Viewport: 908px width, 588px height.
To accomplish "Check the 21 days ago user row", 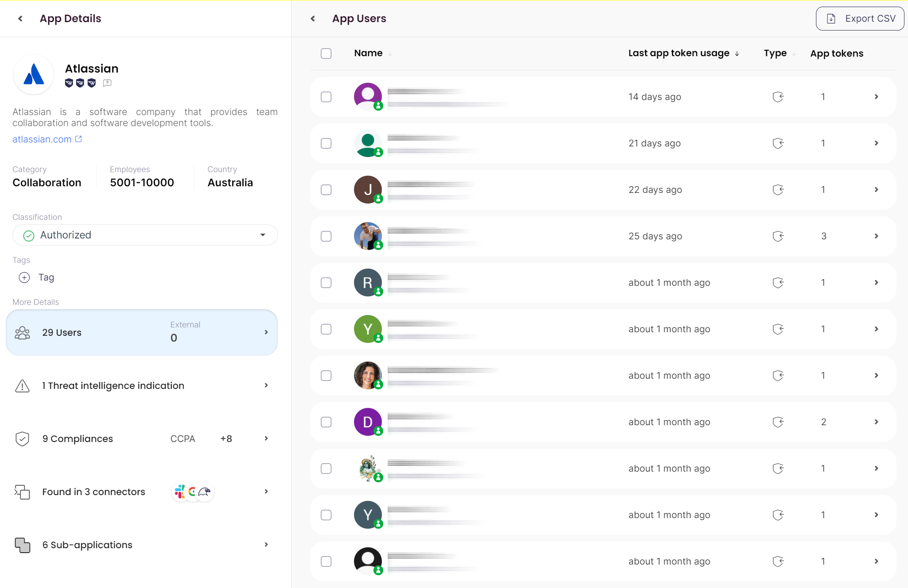I will click(x=326, y=143).
